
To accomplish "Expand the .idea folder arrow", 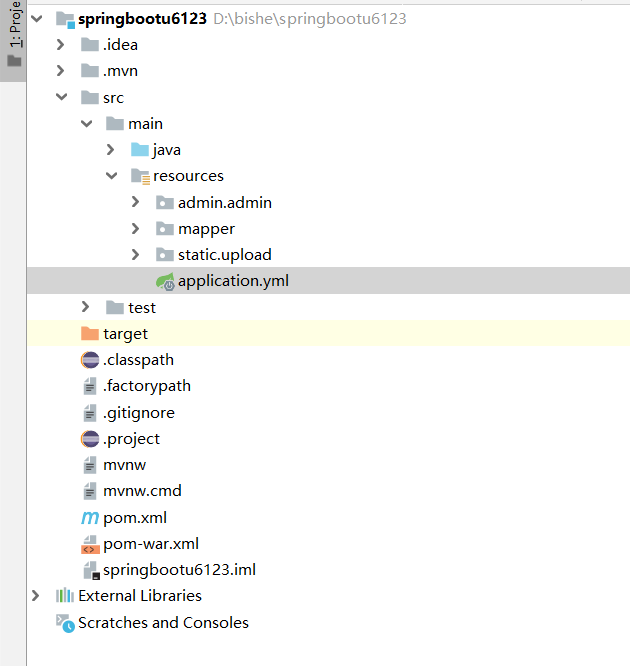I will pos(61,45).
